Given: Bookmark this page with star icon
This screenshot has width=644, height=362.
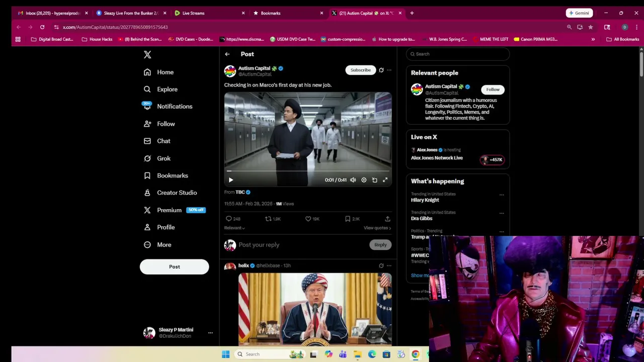Looking at the screenshot, I should tap(591, 27).
